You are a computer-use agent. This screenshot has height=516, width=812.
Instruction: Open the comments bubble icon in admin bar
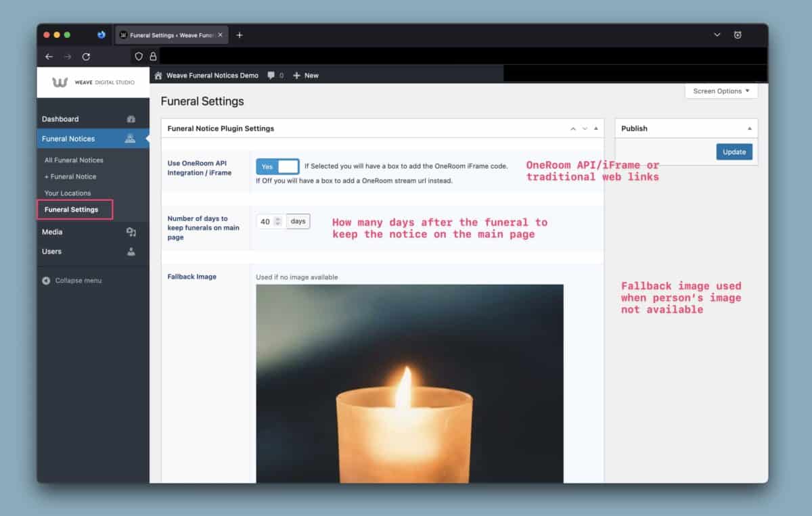(x=271, y=76)
